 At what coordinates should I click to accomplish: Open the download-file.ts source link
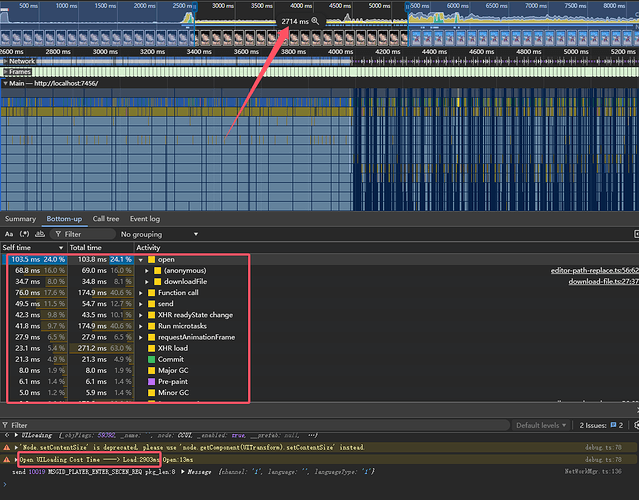[x=604, y=282]
